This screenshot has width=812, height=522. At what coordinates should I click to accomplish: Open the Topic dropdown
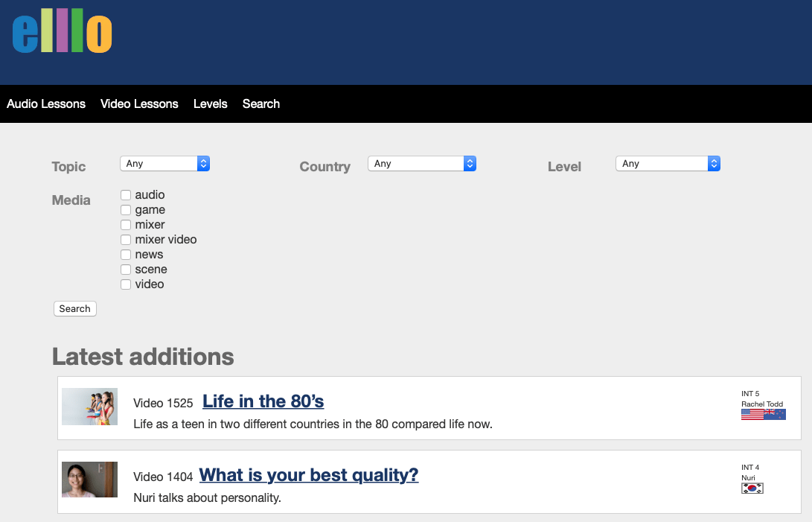[164, 164]
